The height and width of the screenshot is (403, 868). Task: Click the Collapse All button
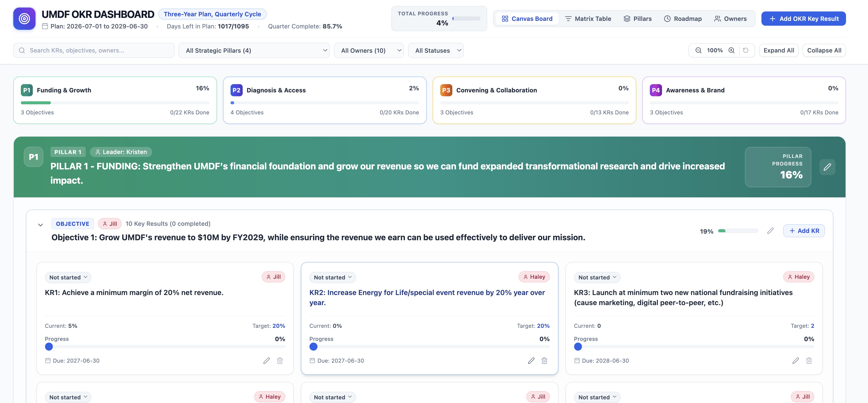(824, 50)
